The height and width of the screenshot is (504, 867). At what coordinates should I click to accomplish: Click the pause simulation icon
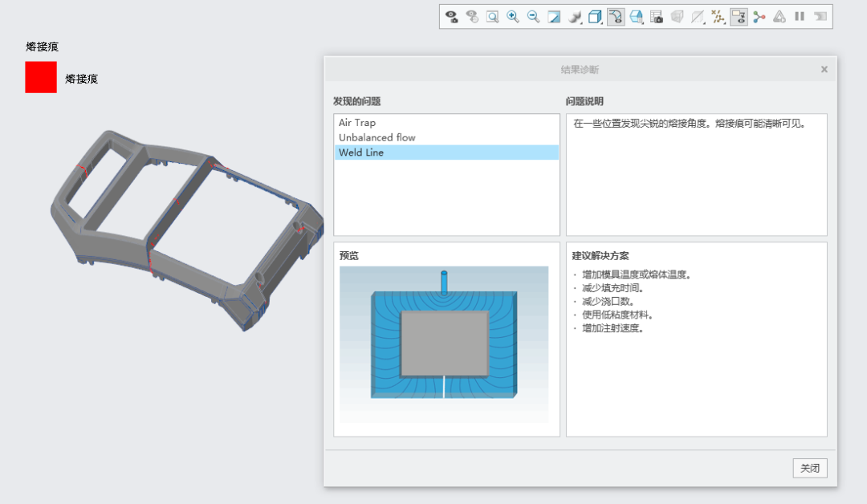coord(800,17)
